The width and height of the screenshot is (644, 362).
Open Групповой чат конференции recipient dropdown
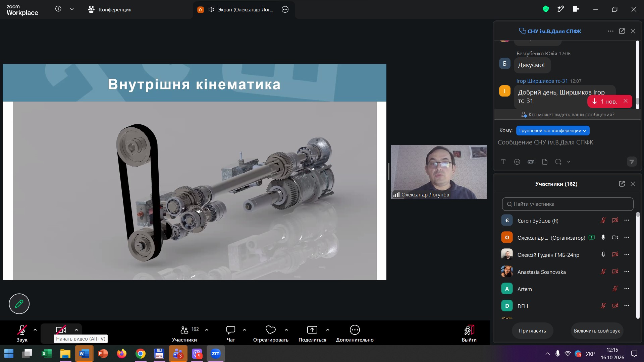click(x=553, y=131)
